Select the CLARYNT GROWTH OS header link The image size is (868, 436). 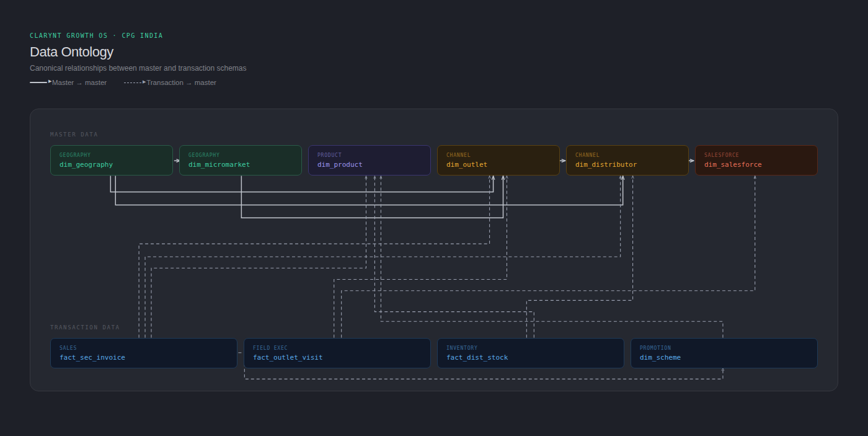[69, 35]
